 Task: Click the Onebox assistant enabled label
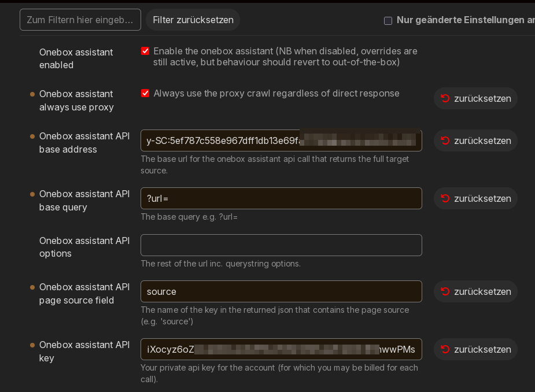coord(76,58)
